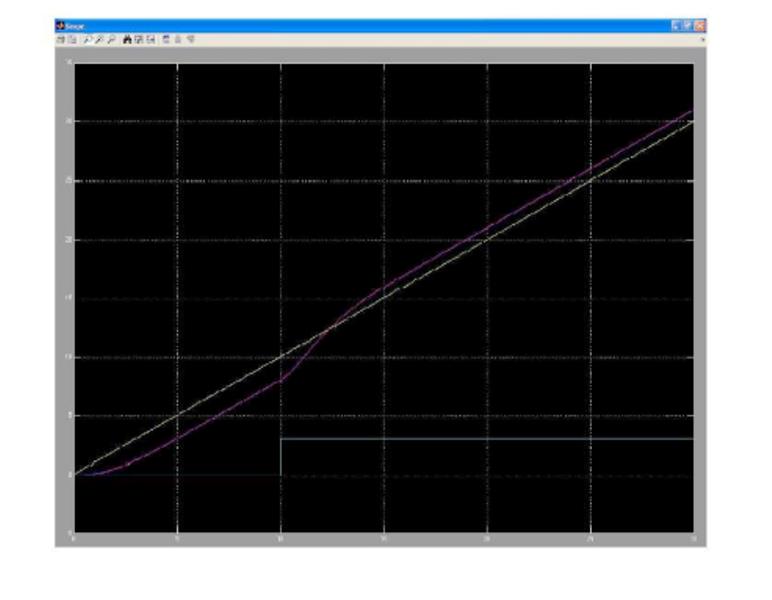This screenshot has height=600, width=772.
Task: Select the Zoom X-axis tool
Action: pyautogui.click(x=99, y=39)
